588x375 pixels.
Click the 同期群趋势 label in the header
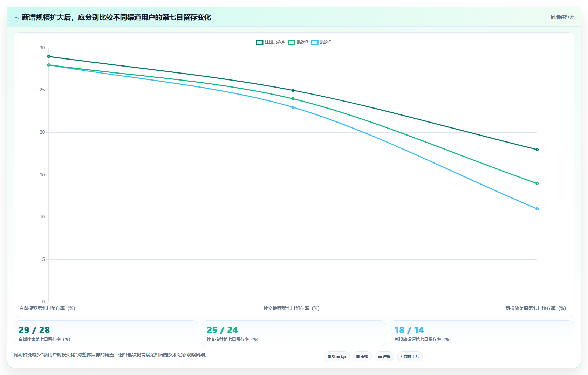click(x=562, y=17)
